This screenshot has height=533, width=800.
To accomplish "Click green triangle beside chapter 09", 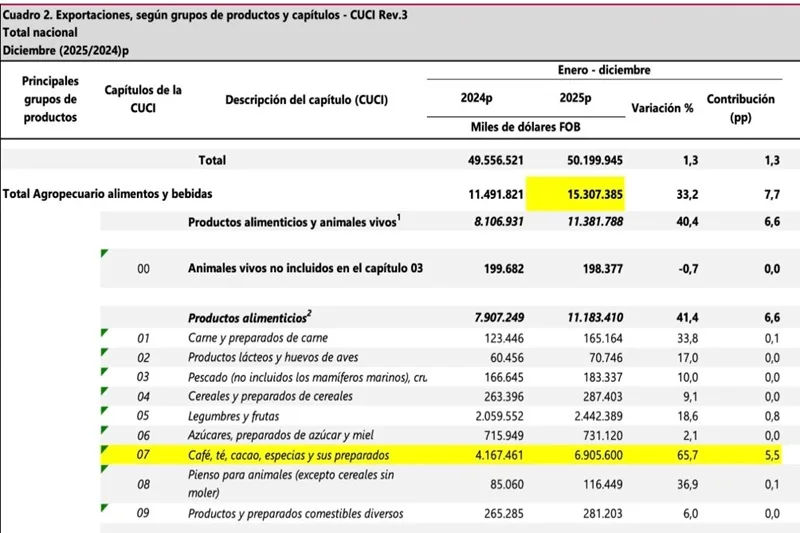I will [x=104, y=508].
